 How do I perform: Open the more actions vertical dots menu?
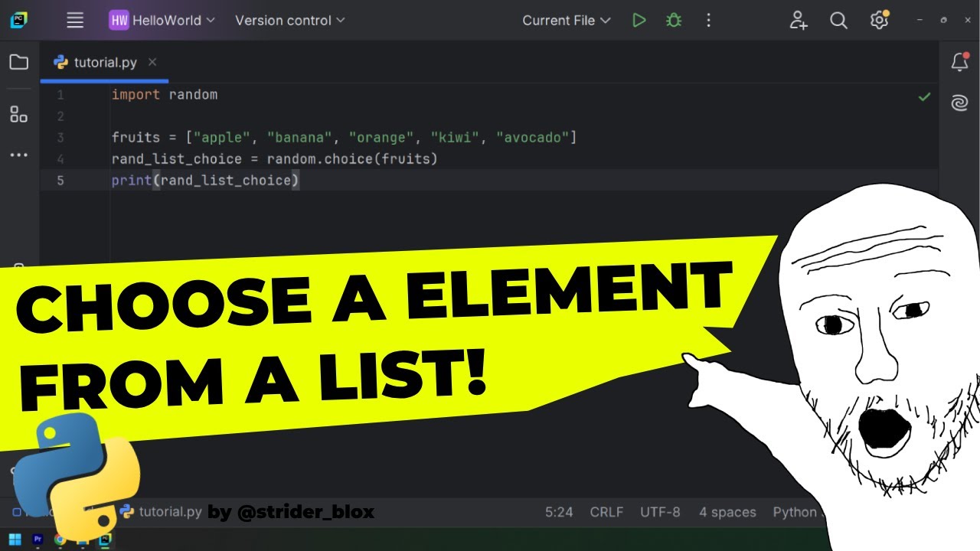click(708, 21)
